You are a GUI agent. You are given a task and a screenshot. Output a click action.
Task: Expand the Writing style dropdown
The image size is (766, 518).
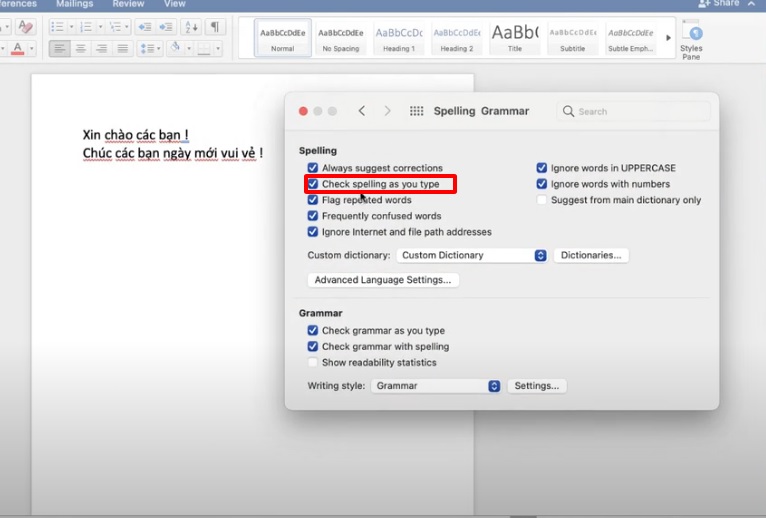point(435,385)
